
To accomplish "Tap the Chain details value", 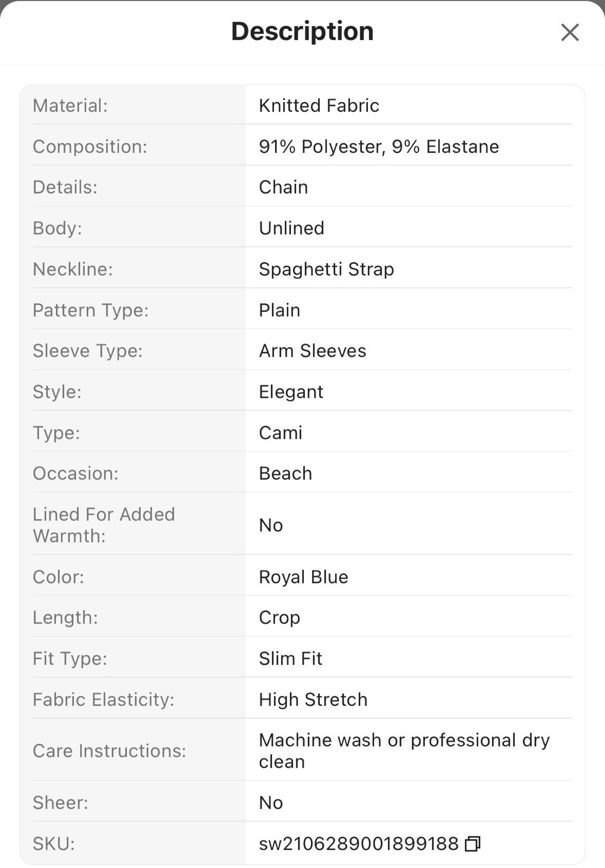I will [x=283, y=187].
